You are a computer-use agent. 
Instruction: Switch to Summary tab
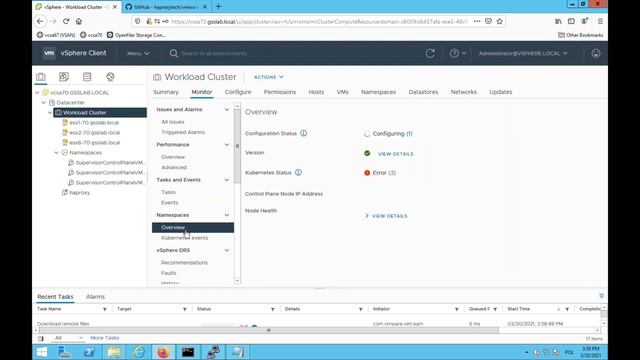166,92
